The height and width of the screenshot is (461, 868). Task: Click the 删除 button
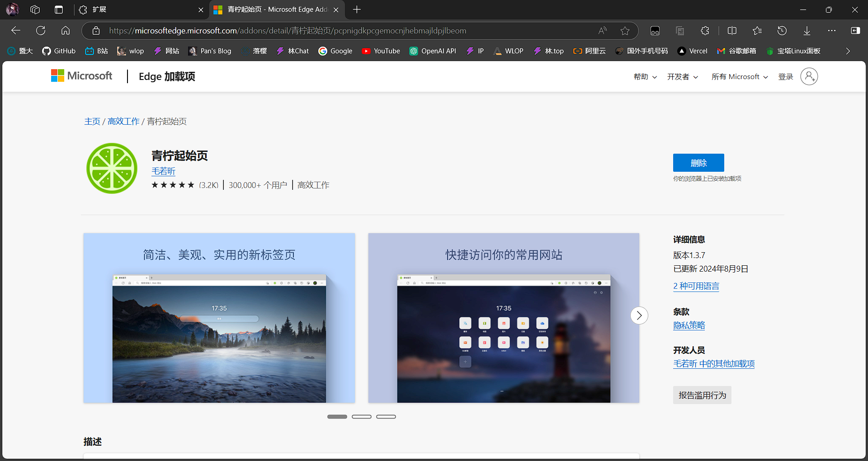pyautogui.click(x=698, y=163)
